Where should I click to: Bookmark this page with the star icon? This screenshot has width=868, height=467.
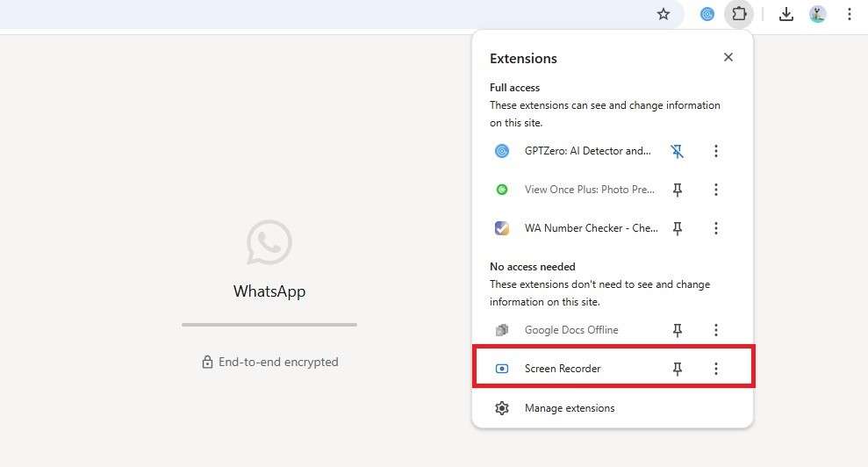[x=664, y=14]
